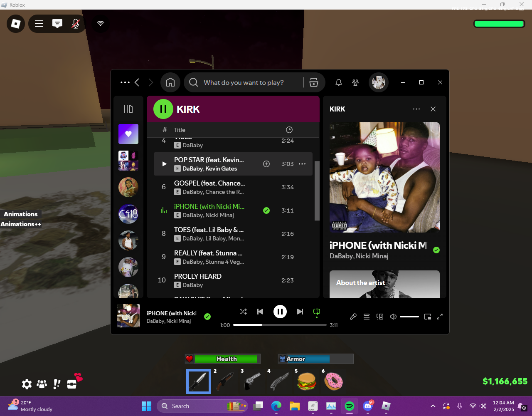The height and width of the screenshot is (416, 532).
Task: Open Animations++ button in Roblox
Action: click(x=21, y=224)
